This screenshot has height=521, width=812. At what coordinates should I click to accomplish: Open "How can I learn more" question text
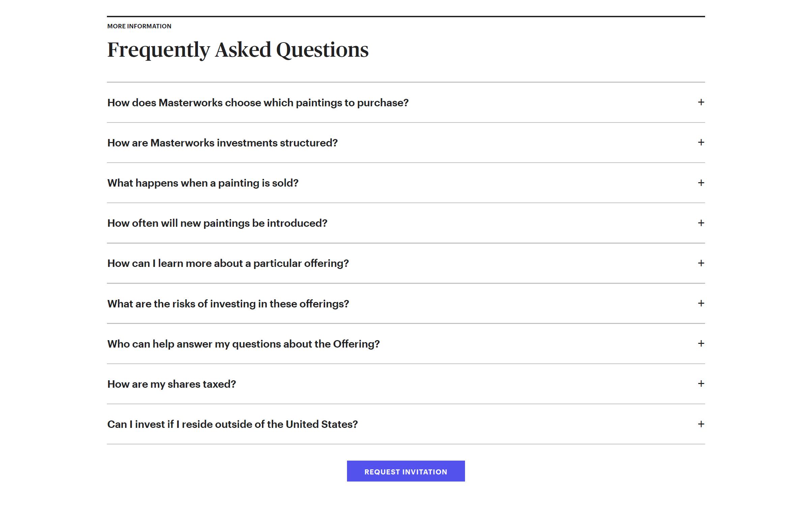(228, 264)
